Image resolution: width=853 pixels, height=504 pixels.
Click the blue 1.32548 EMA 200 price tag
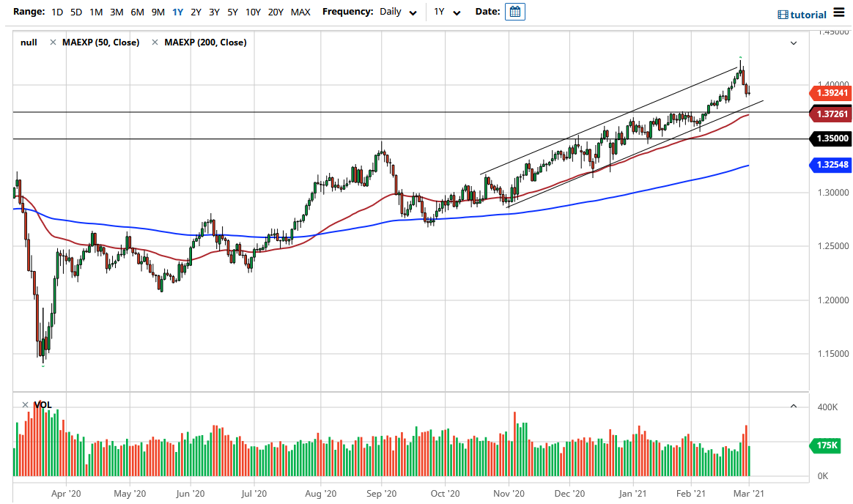(x=830, y=166)
